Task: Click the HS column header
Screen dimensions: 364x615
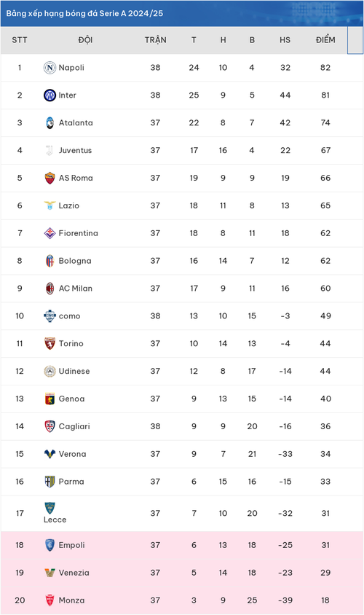Action: (285, 40)
